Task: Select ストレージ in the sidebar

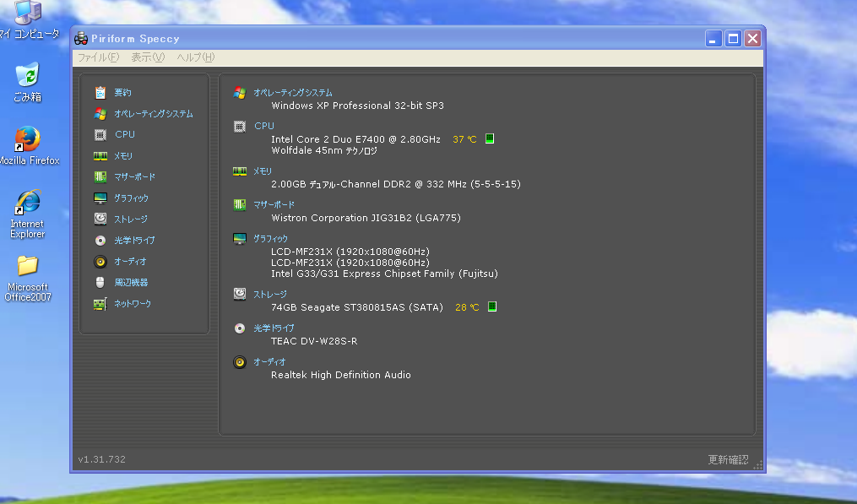Action: click(131, 219)
